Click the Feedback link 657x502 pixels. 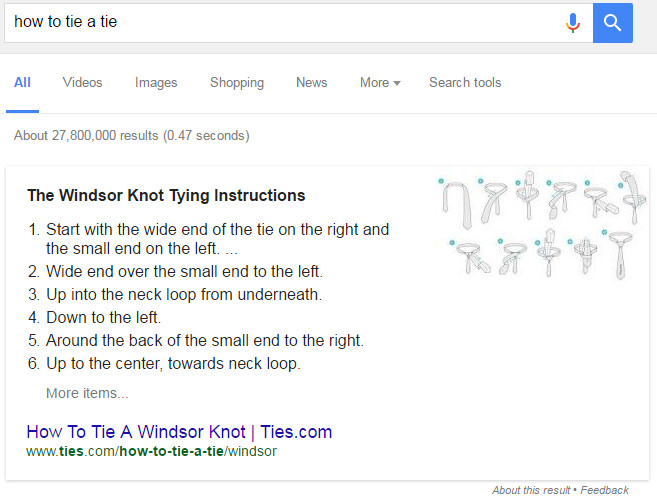tap(604, 490)
